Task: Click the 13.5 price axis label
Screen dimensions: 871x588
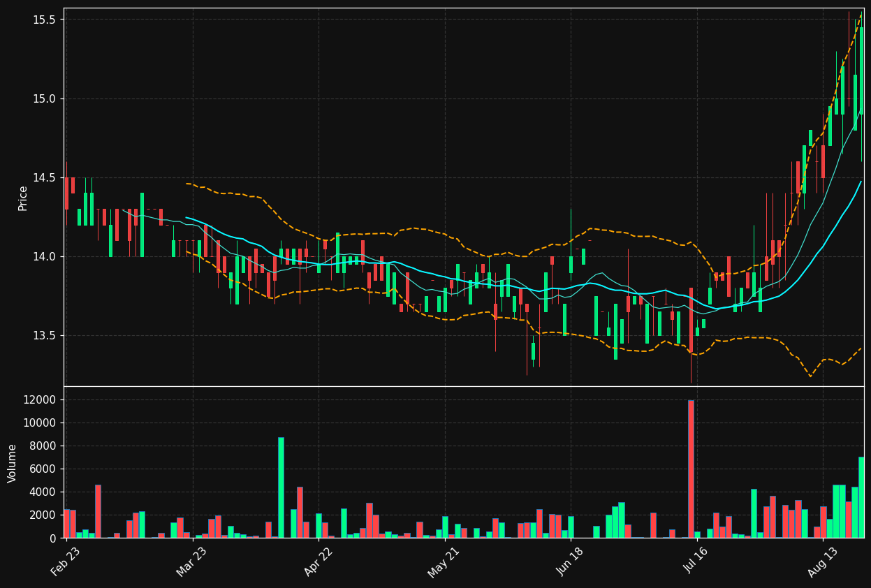Action: (x=45, y=335)
